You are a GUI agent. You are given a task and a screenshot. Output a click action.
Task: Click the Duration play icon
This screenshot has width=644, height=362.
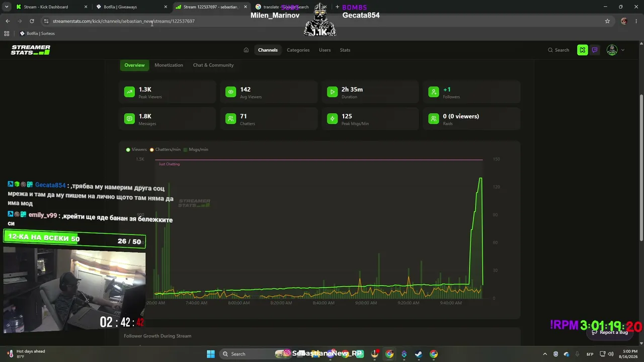[332, 92]
